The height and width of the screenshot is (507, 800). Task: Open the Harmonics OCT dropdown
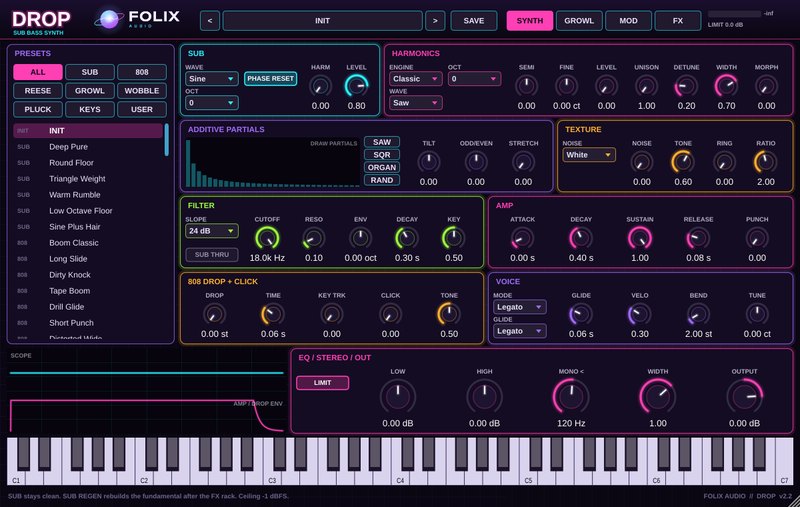coord(474,79)
